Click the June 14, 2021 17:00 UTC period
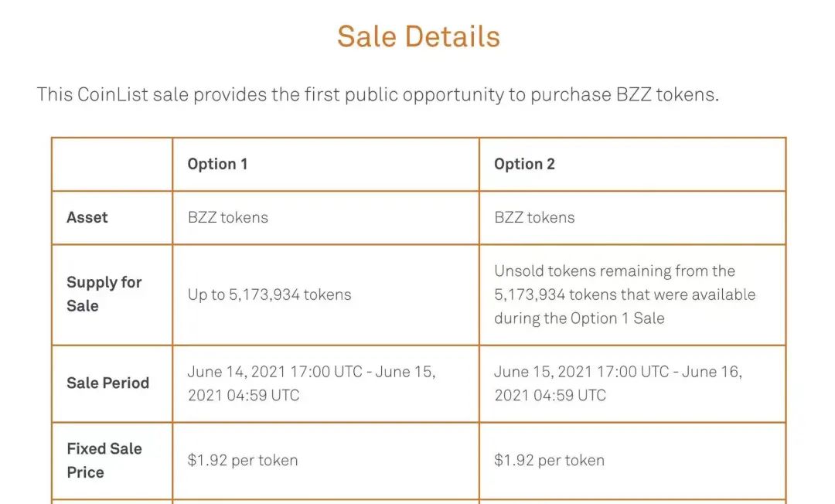The image size is (835, 504). pyautogui.click(x=274, y=372)
